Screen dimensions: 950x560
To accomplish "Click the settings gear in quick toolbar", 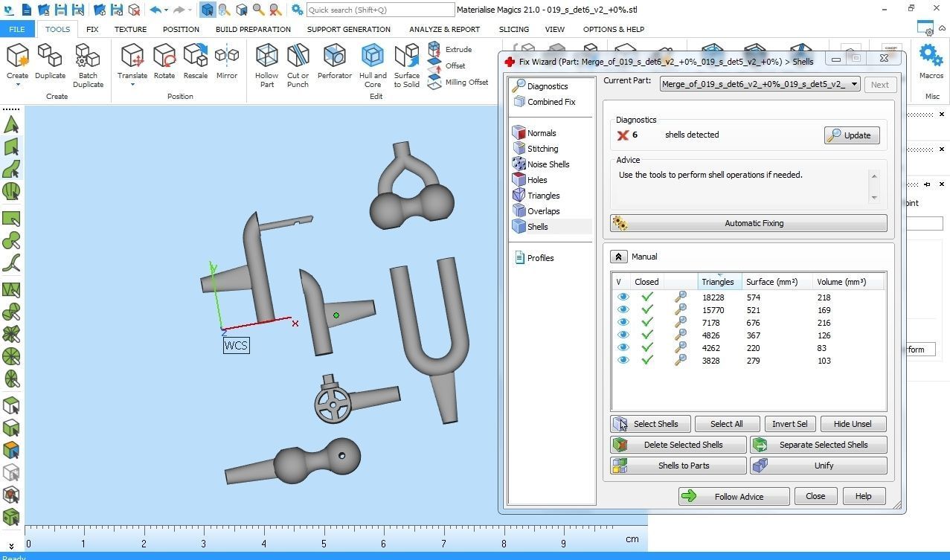I will [297, 10].
